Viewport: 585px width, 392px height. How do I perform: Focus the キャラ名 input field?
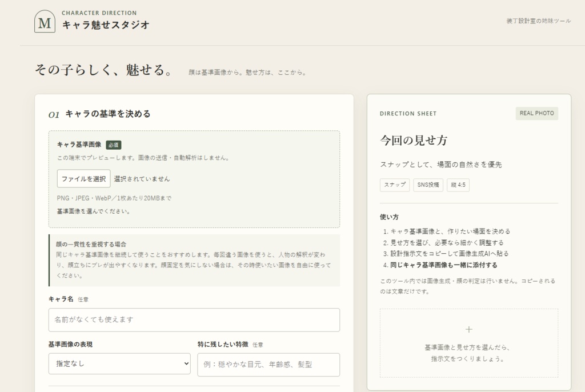point(194,319)
